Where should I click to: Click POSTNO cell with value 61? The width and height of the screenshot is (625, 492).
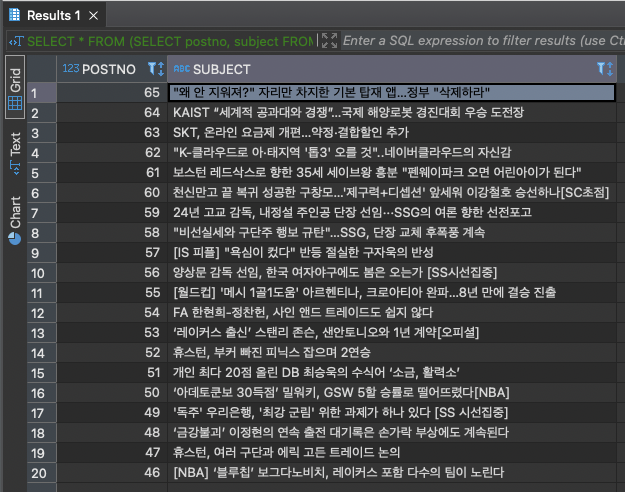(x=112, y=173)
